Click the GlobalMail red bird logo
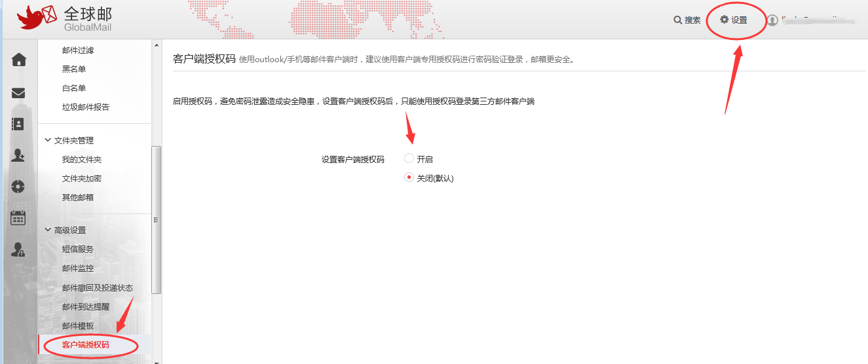 (x=38, y=18)
